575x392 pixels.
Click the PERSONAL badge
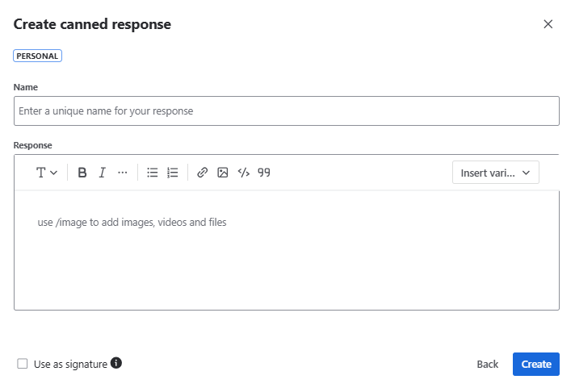tap(38, 56)
